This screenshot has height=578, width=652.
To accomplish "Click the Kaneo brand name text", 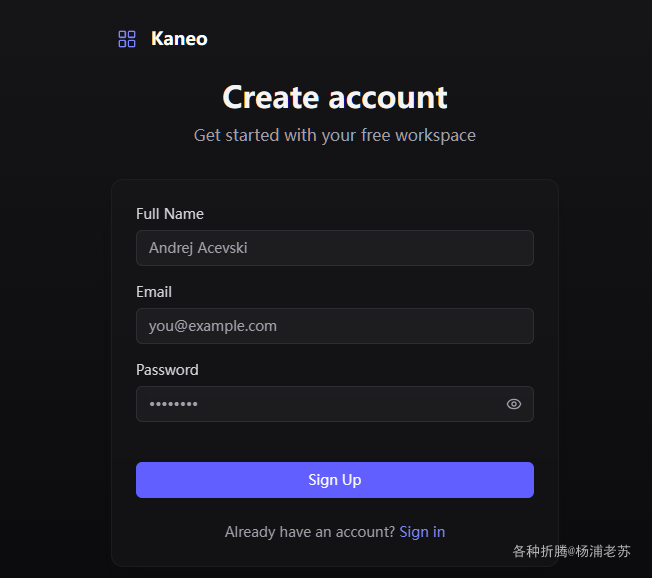I will [179, 39].
